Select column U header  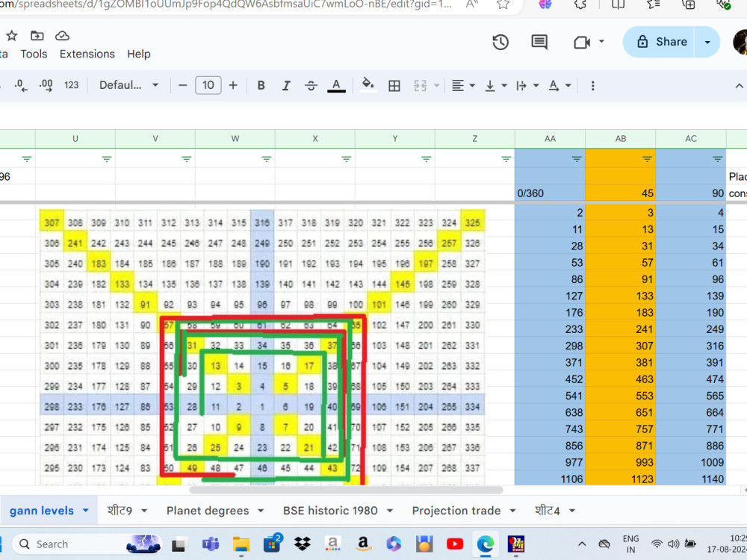(75, 139)
